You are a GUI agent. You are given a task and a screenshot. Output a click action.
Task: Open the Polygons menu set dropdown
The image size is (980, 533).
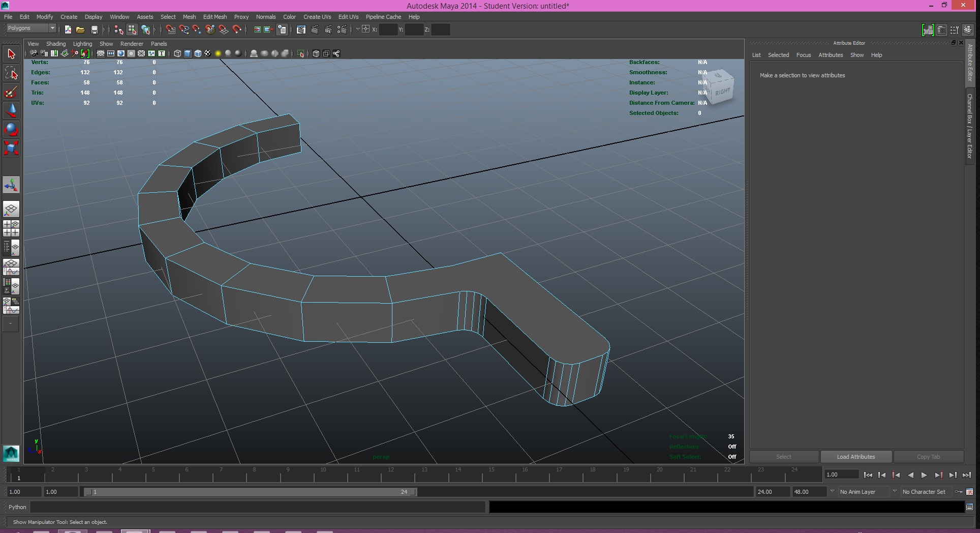(x=31, y=28)
